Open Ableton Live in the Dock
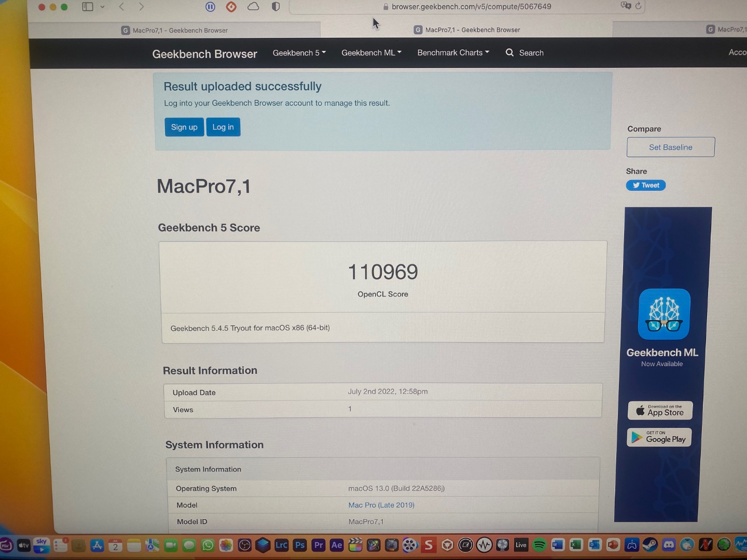 click(x=521, y=545)
